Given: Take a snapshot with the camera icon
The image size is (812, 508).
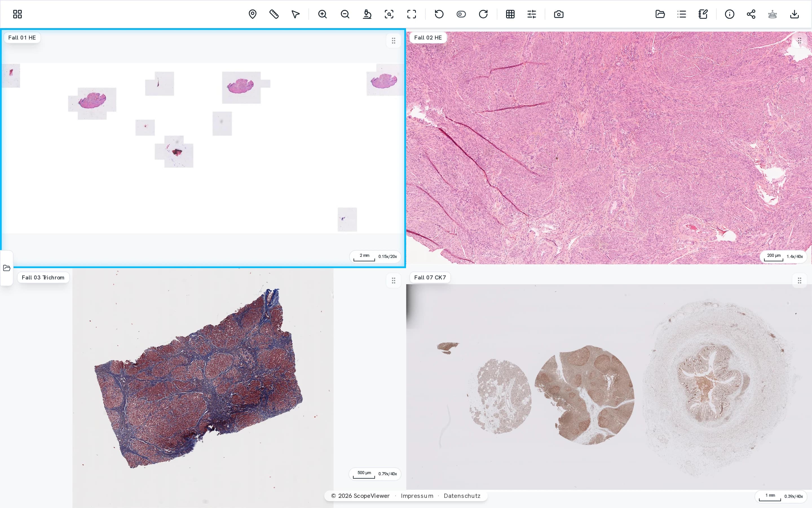Looking at the screenshot, I should pyautogui.click(x=559, y=14).
